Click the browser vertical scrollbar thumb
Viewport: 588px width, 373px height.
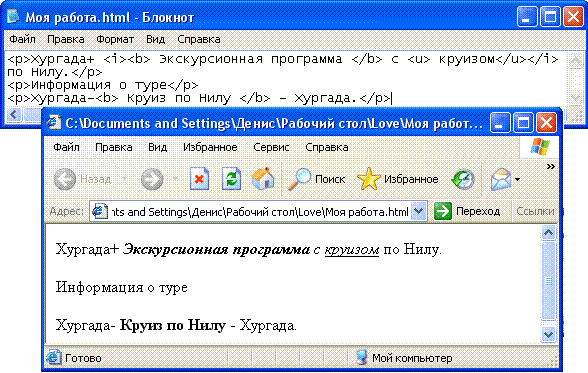coord(548,281)
